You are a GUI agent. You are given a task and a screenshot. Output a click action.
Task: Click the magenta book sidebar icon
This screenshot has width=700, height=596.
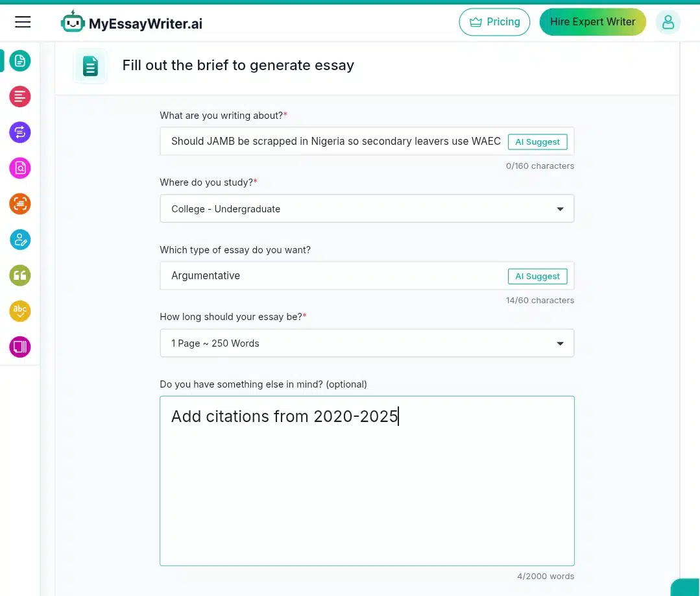point(20,347)
